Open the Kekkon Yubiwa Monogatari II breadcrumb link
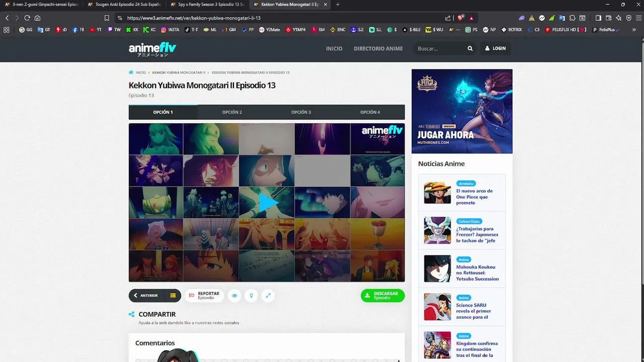The width and height of the screenshot is (644, 362). (179, 72)
